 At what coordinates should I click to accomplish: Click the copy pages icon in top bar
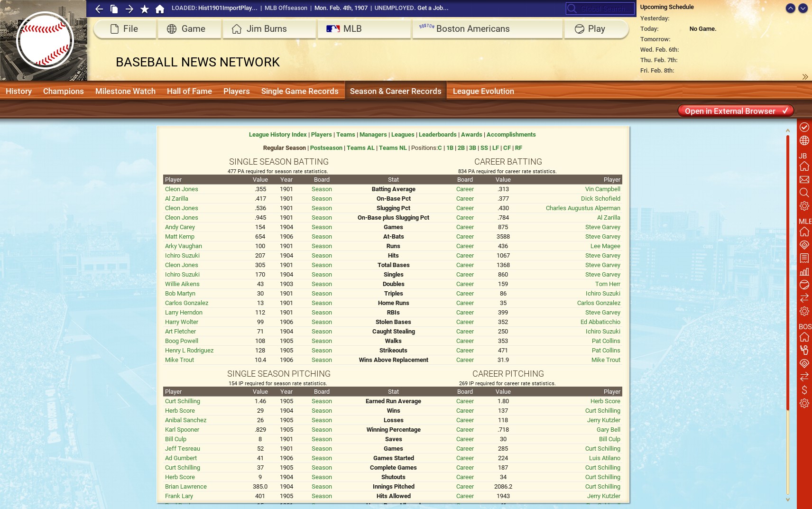pos(114,9)
